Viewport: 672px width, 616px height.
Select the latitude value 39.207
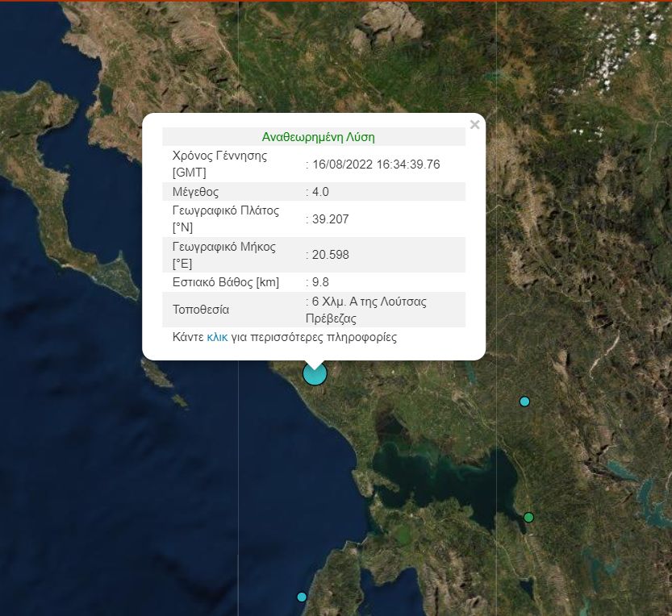point(330,219)
